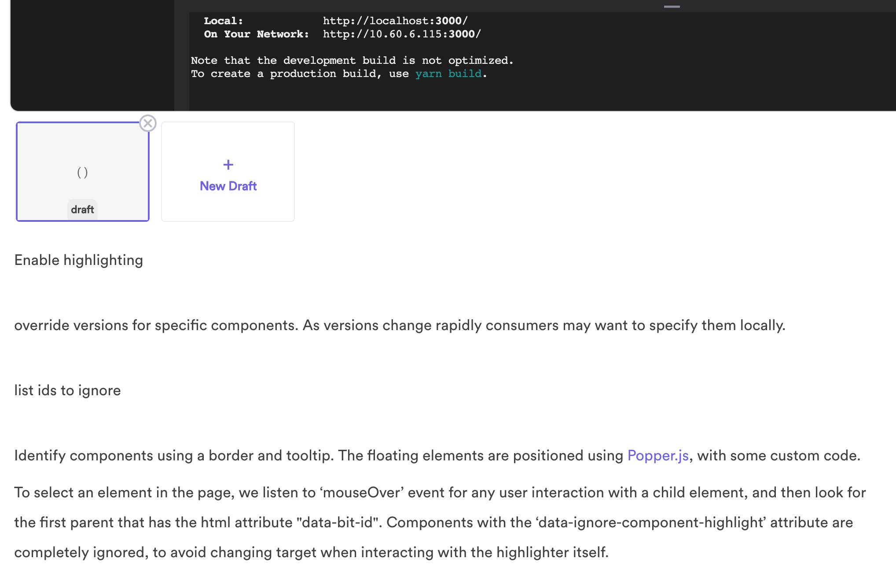Click the On Your Network URL in terminal
Viewport: 896px width, 588px height.
click(401, 34)
